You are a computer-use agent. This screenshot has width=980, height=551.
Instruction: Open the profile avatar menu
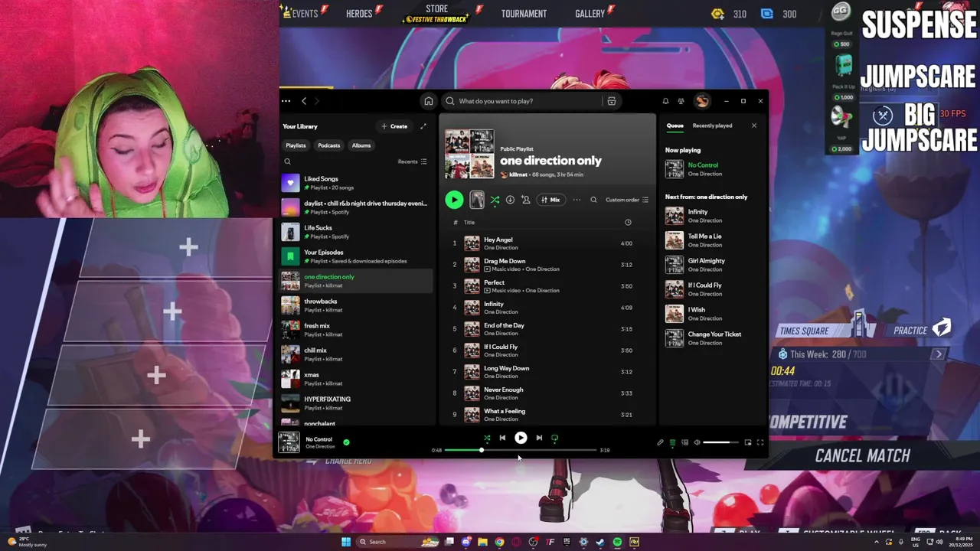click(x=701, y=101)
